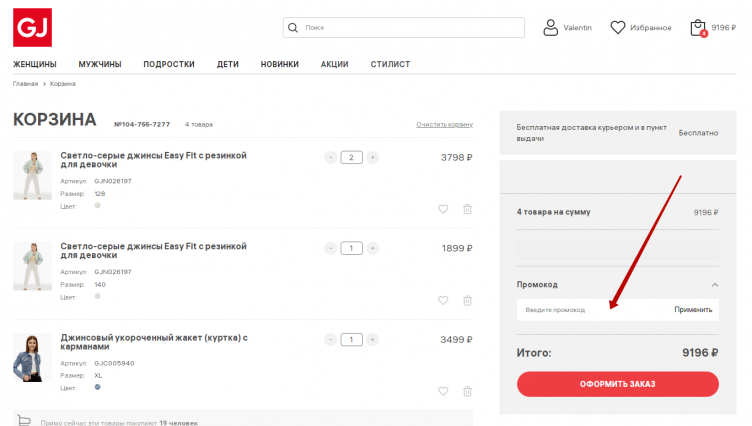Viewport: 752px width, 426px height.
Task: Increase quantity of size 128 jeans
Action: pos(372,157)
